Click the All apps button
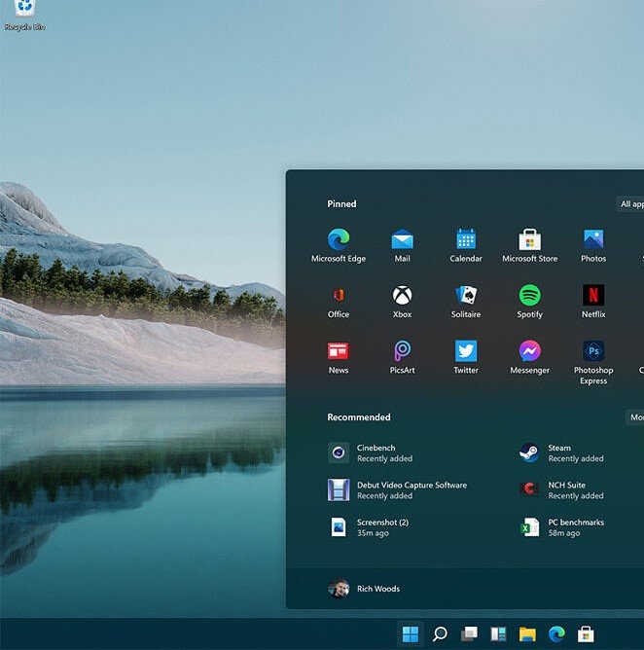This screenshot has height=650, width=644. (630, 204)
